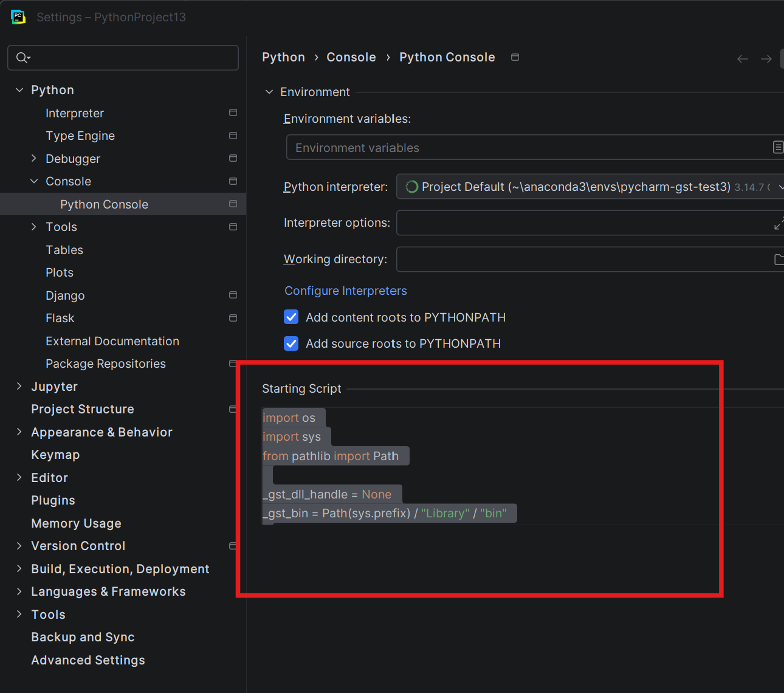This screenshot has width=784, height=693.
Task: Click the search magnifier icon in settings
Action: coord(22,58)
